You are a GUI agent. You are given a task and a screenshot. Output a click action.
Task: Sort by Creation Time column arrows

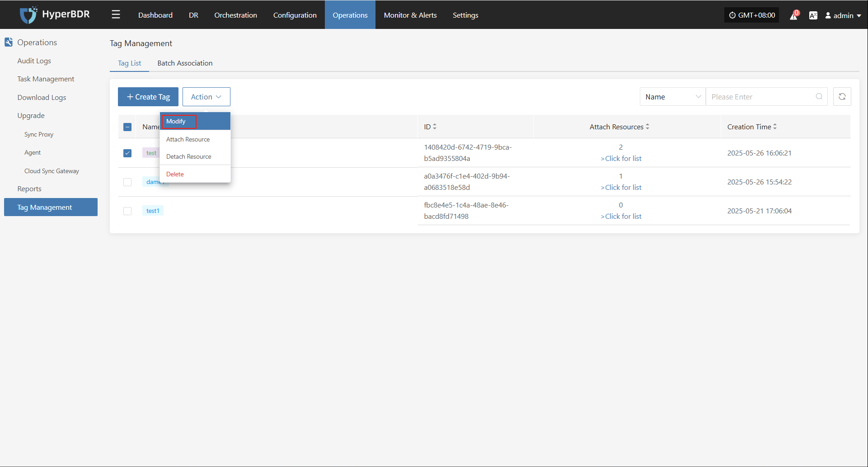pyautogui.click(x=775, y=127)
